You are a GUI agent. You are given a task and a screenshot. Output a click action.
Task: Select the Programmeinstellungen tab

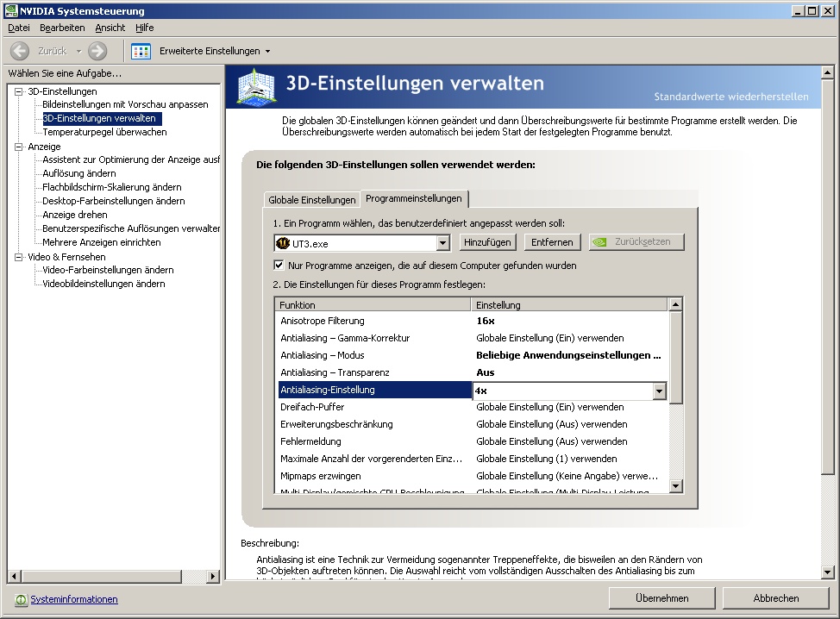click(414, 198)
